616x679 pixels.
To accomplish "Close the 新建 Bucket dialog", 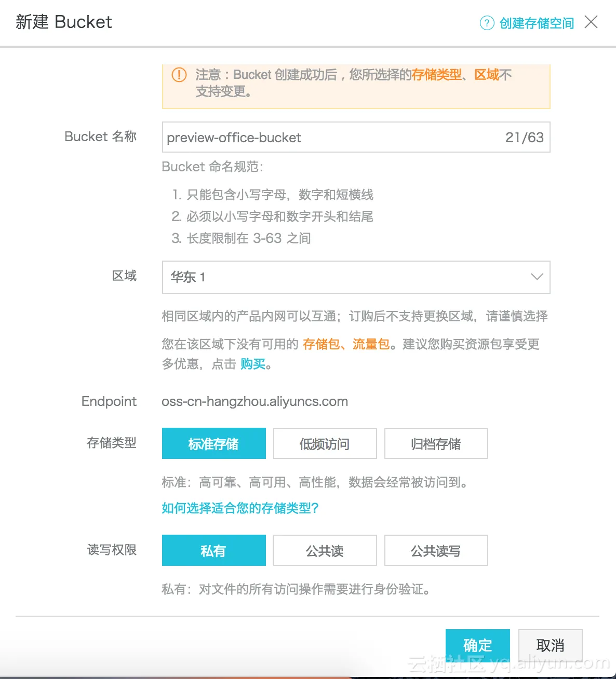I will (x=591, y=22).
